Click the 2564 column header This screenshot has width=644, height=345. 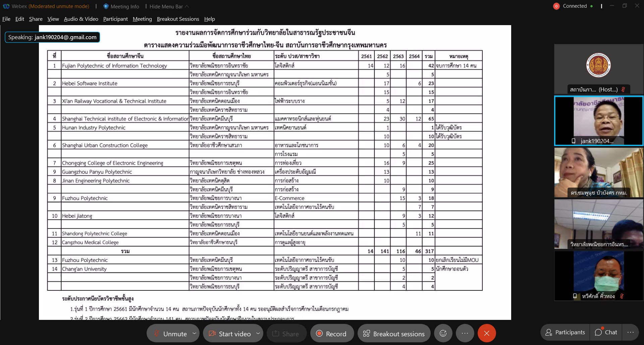[414, 56]
